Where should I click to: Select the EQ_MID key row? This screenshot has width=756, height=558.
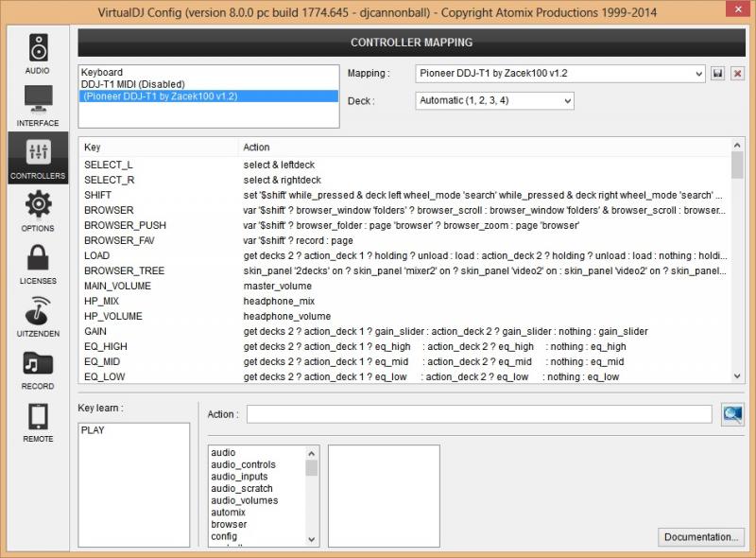click(x=404, y=361)
